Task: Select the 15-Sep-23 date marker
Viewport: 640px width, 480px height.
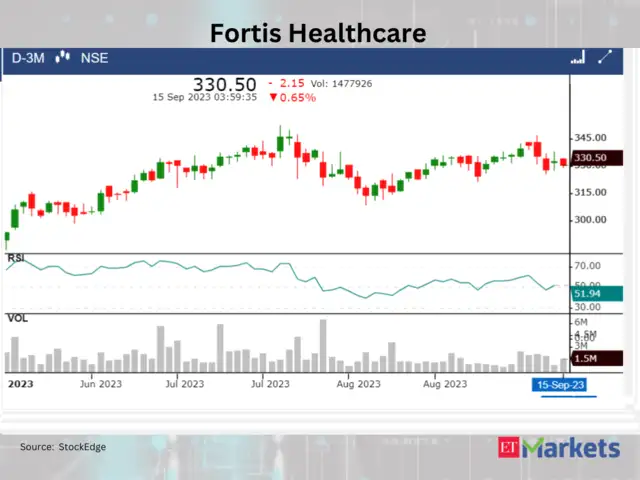Action: [x=561, y=384]
